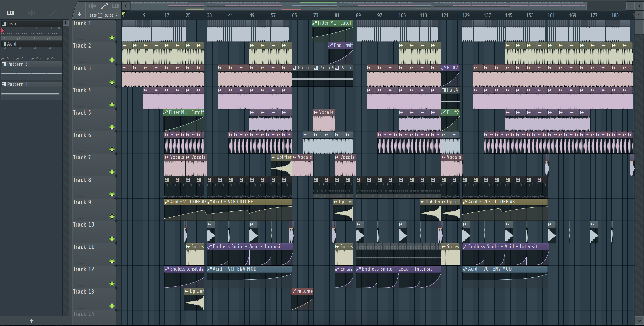The image size is (644, 326).
Task: Select the Fil..#2 automation clip on Track 5
Action: [x=450, y=120]
